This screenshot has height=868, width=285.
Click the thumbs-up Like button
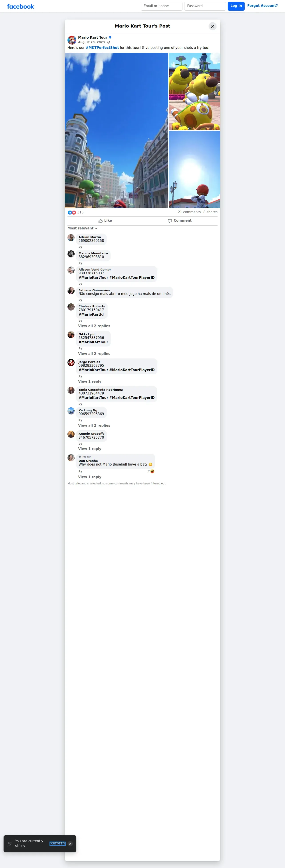105,221
